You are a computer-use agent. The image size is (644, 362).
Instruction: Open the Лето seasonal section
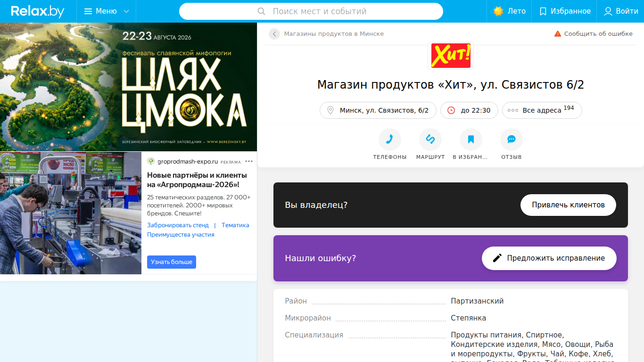pyautogui.click(x=509, y=11)
